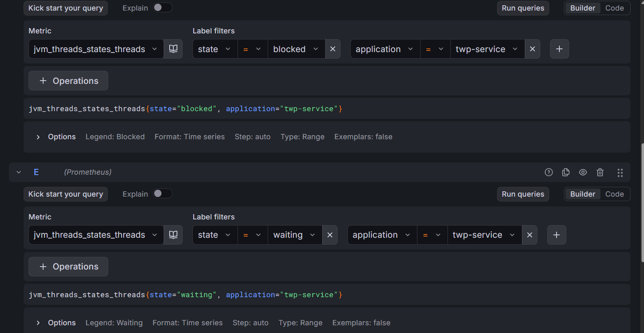Click Format: Time series in query E options
644x333 pixels.
(188, 323)
